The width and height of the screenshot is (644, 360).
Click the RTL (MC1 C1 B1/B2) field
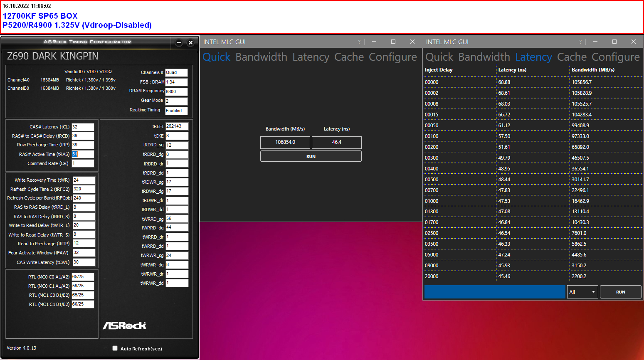coord(83,304)
